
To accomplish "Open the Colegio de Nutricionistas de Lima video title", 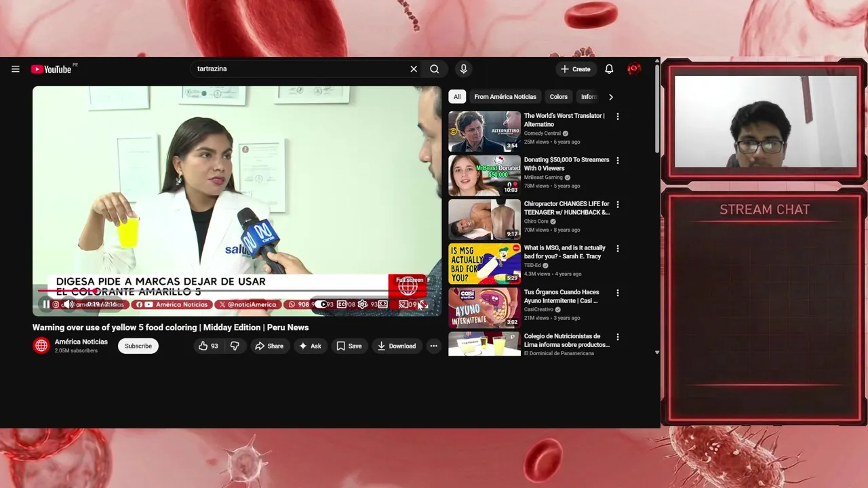I will [567, 340].
